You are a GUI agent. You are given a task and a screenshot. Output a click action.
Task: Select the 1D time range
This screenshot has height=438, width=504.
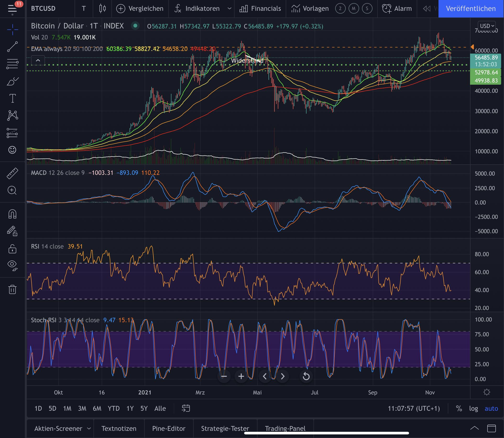[x=38, y=408]
